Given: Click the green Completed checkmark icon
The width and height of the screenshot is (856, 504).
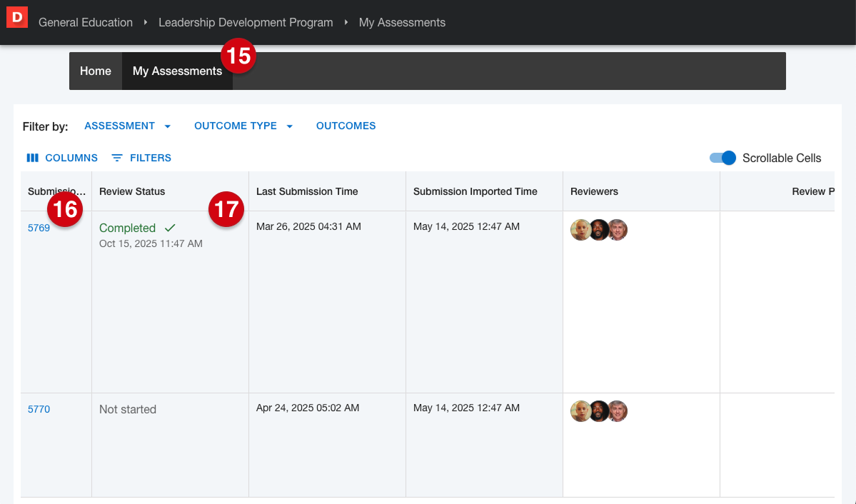Looking at the screenshot, I should 170,228.
